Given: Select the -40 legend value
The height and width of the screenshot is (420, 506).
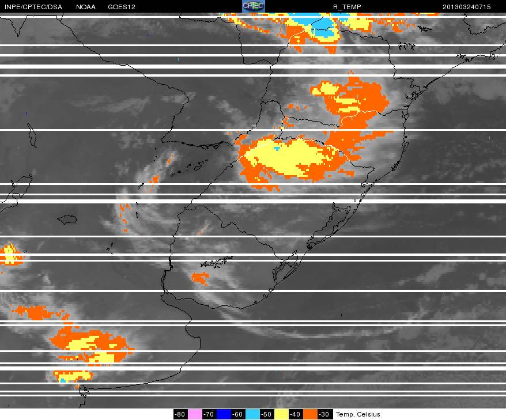Looking at the screenshot, I should (296, 414).
